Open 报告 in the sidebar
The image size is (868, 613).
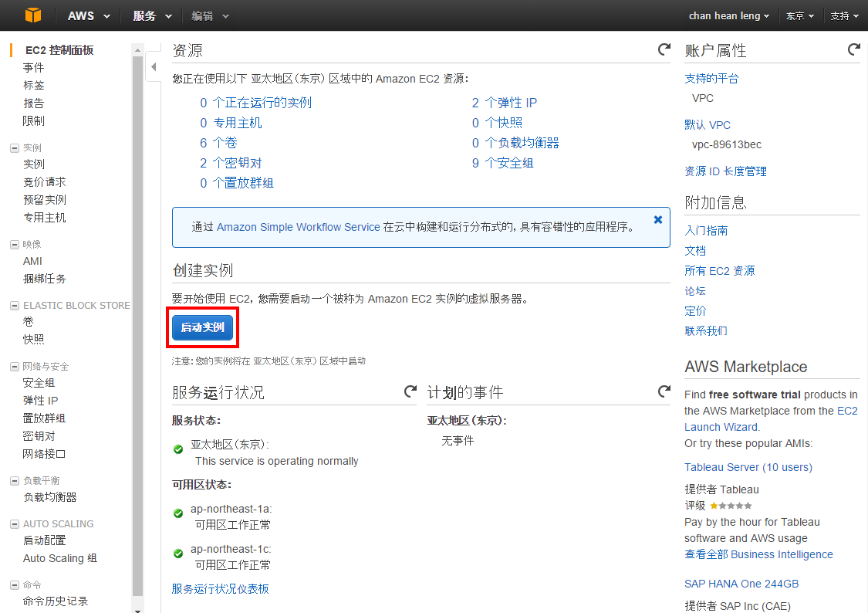33,103
